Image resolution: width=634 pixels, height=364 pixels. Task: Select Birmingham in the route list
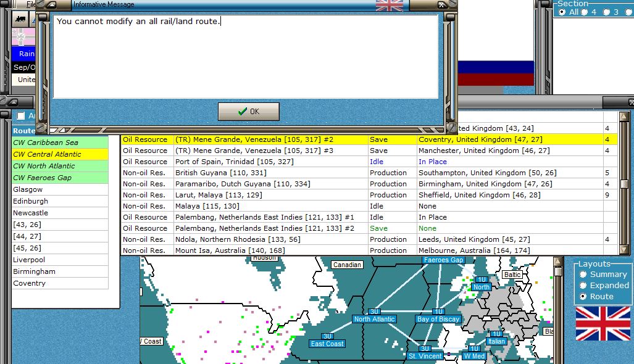pos(60,271)
